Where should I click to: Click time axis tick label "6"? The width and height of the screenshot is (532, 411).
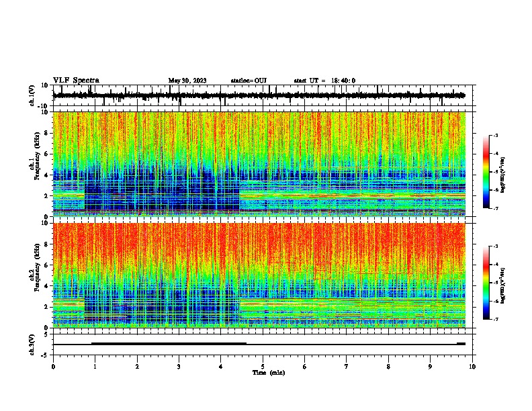point(304,367)
